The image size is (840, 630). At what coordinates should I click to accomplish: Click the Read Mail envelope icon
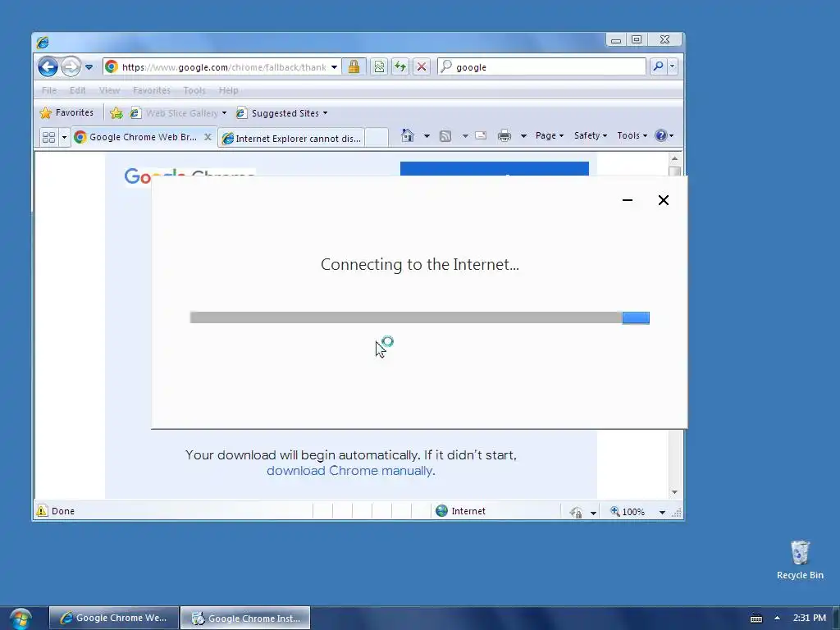tap(481, 135)
